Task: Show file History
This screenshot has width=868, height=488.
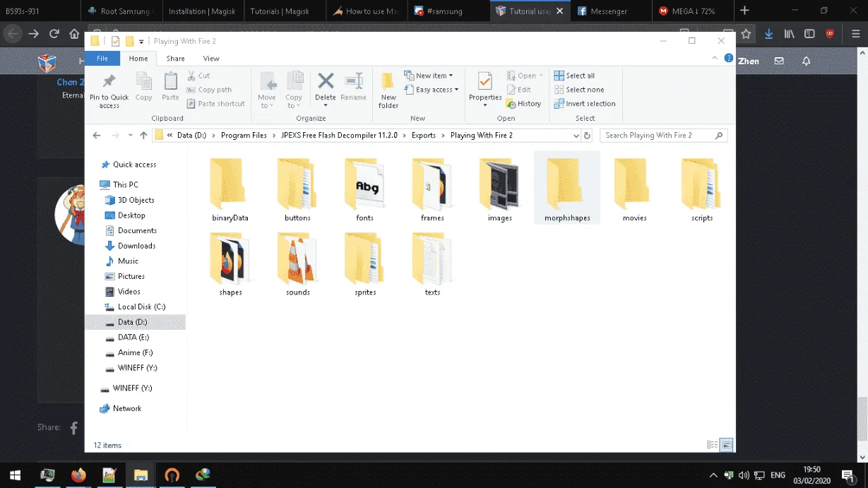Action: point(523,104)
